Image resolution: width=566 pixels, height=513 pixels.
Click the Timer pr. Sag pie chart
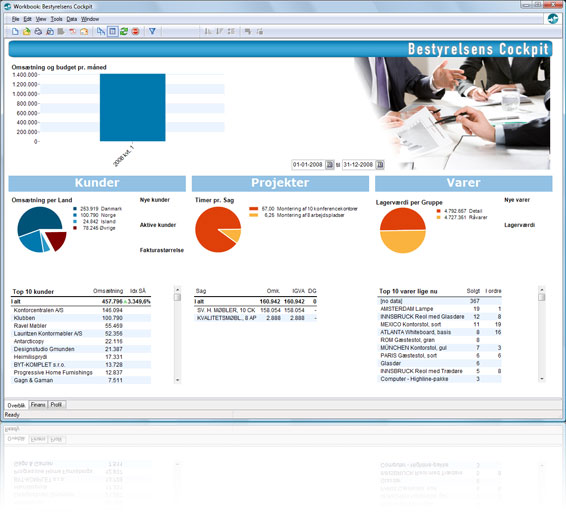218,230
